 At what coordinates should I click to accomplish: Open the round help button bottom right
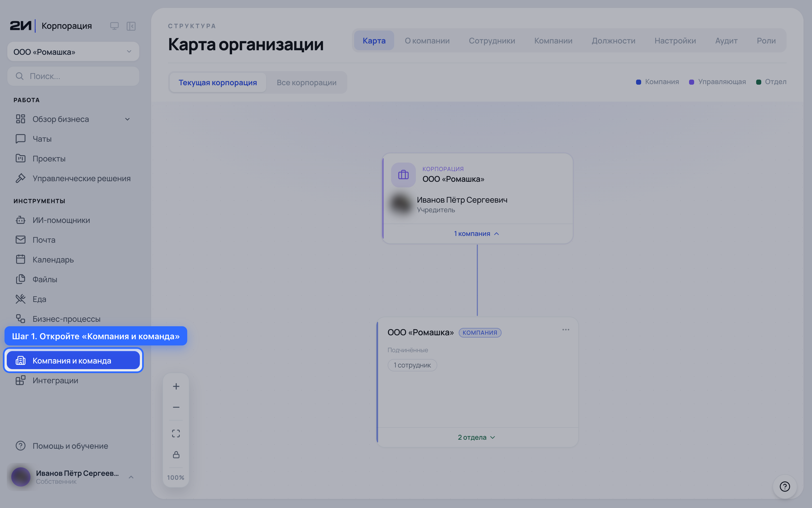coord(785,486)
